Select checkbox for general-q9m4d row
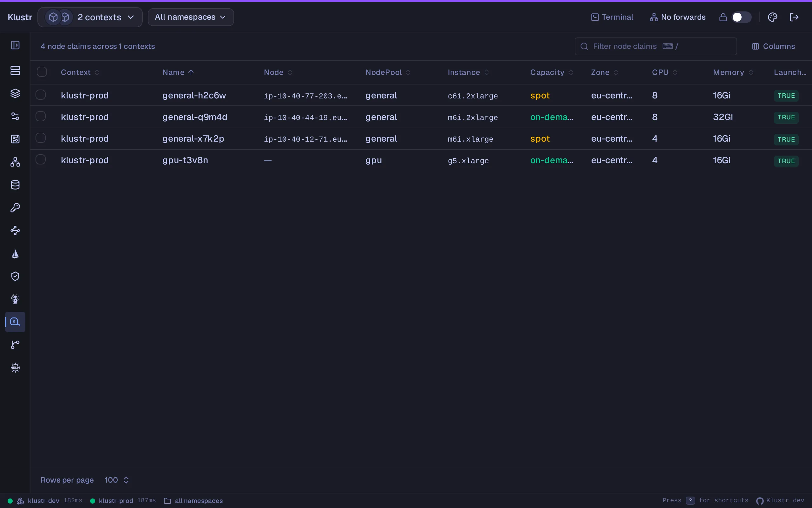This screenshot has width=812, height=508. 41,116
